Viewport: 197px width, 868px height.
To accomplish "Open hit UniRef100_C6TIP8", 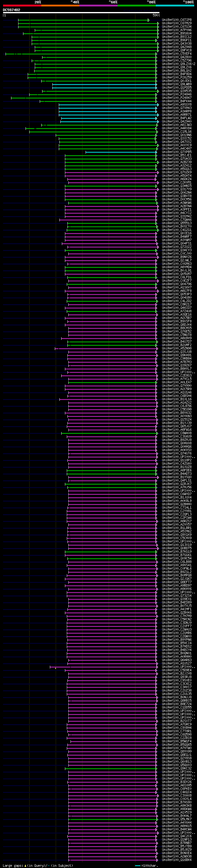I will [177, 20].
